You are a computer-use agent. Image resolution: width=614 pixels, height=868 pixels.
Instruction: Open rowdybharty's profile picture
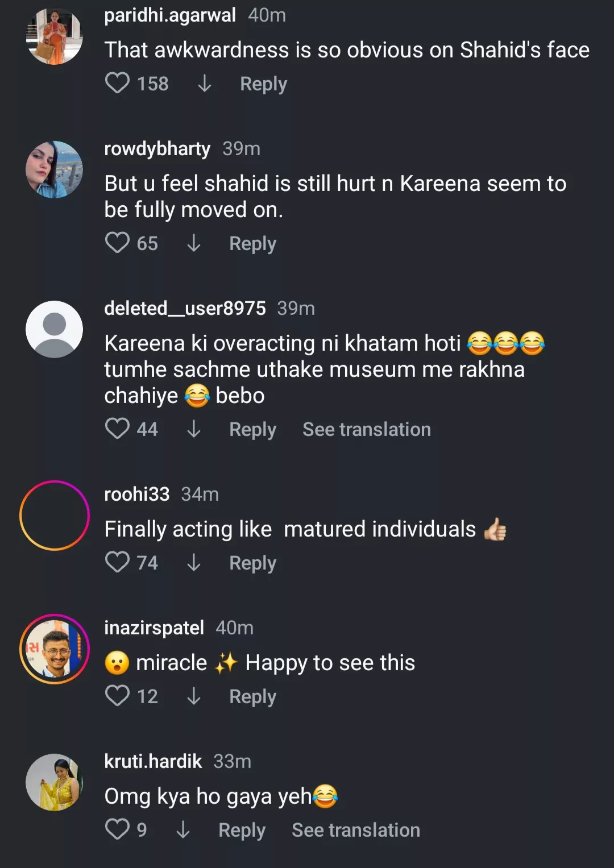(x=55, y=169)
